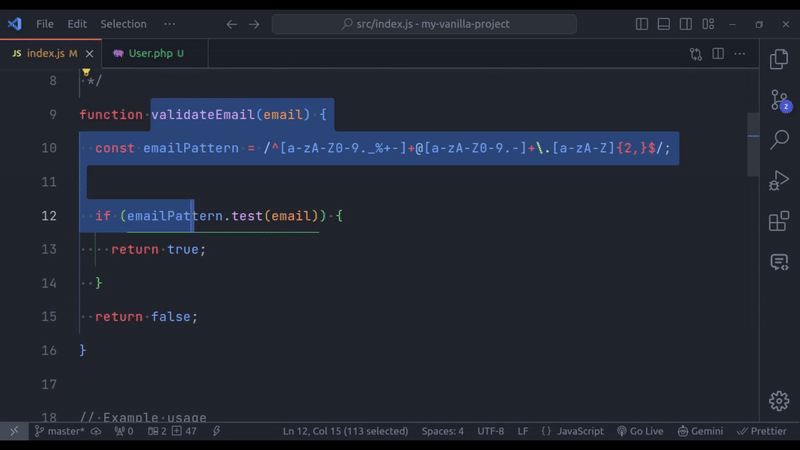This screenshot has height=450, width=800.
Task: Open Source Control view with badge
Action: click(x=780, y=100)
